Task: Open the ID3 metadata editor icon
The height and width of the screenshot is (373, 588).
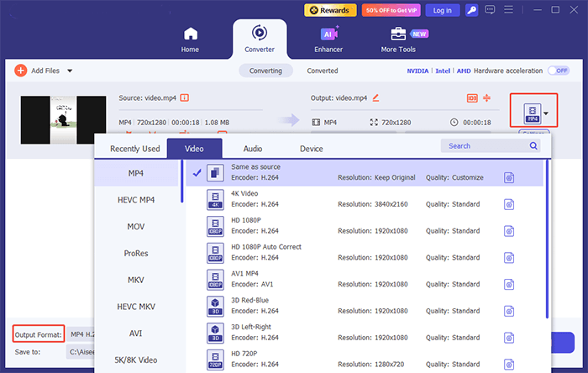Action: click(x=472, y=98)
